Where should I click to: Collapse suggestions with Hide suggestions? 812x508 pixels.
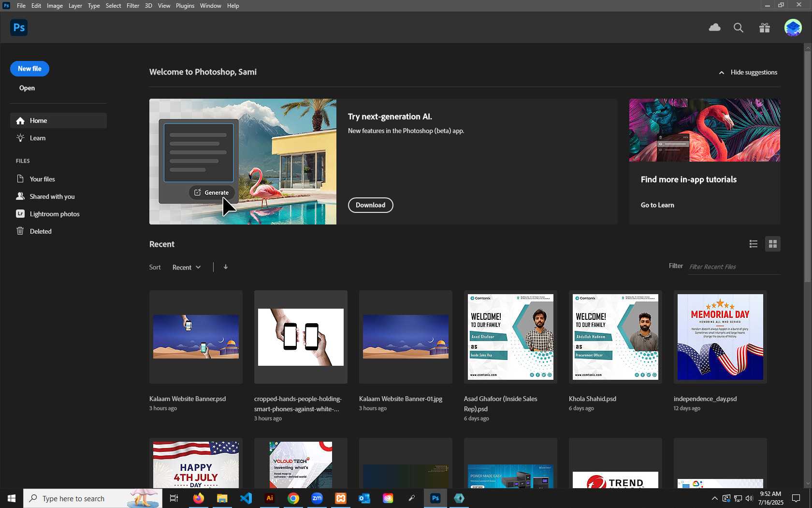[x=748, y=72]
